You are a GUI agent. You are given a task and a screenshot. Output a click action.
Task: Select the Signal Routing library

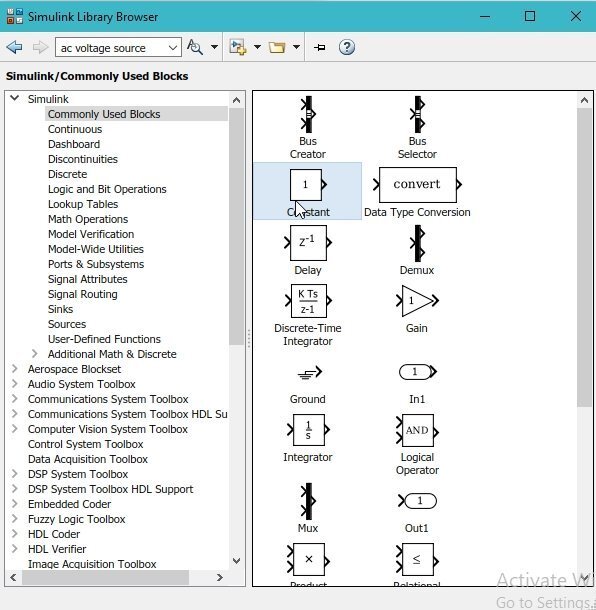tap(82, 294)
